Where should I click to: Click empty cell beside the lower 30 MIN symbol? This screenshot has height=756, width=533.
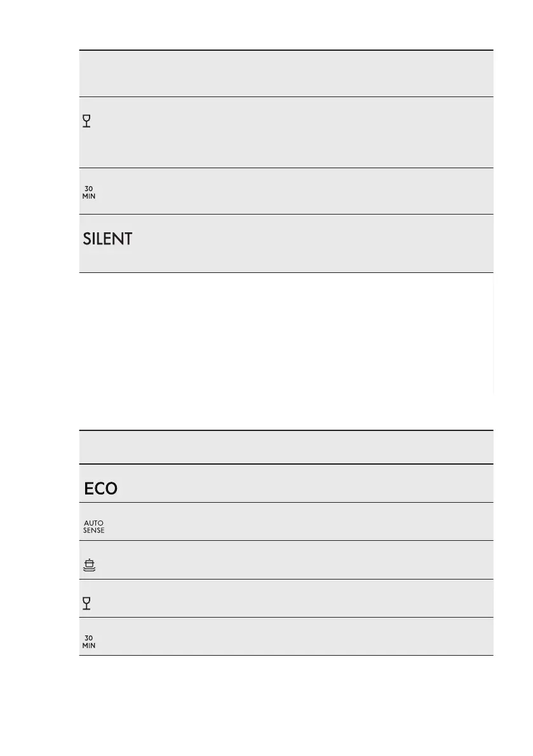pos(305,636)
